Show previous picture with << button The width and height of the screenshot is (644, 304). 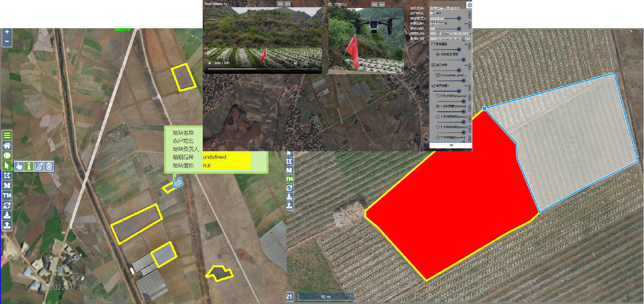coord(375,4)
